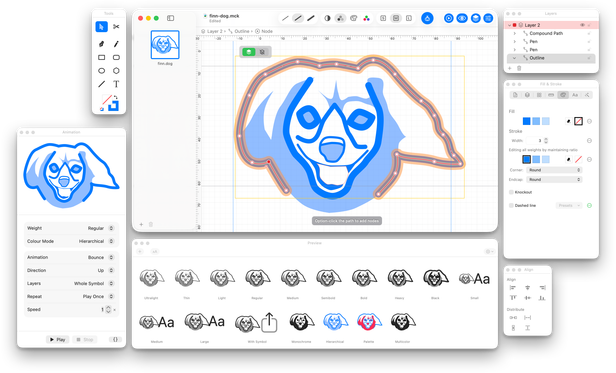
Task: Select the Rounded Rectangle tool
Action: coord(116,57)
